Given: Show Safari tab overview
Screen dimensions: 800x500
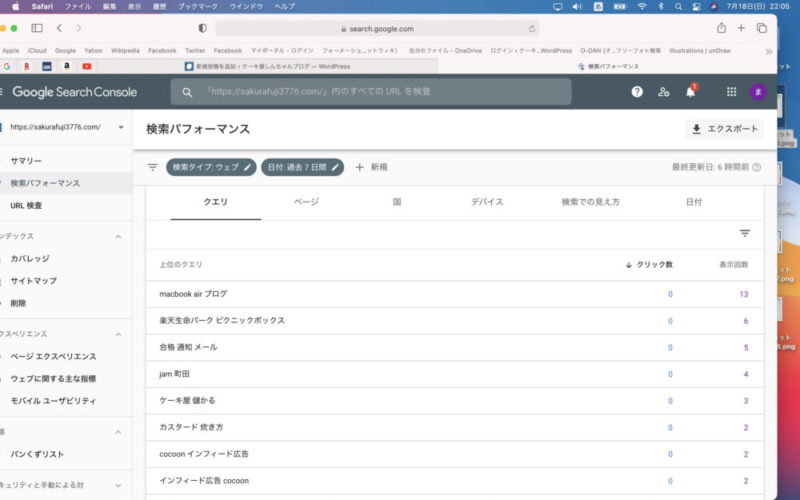Looking at the screenshot, I should [762, 28].
